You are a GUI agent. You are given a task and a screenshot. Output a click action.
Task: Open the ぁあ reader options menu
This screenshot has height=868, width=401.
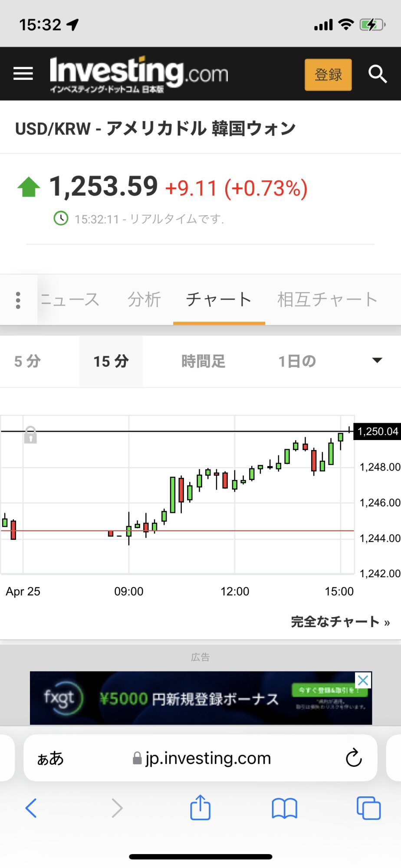(x=50, y=758)
